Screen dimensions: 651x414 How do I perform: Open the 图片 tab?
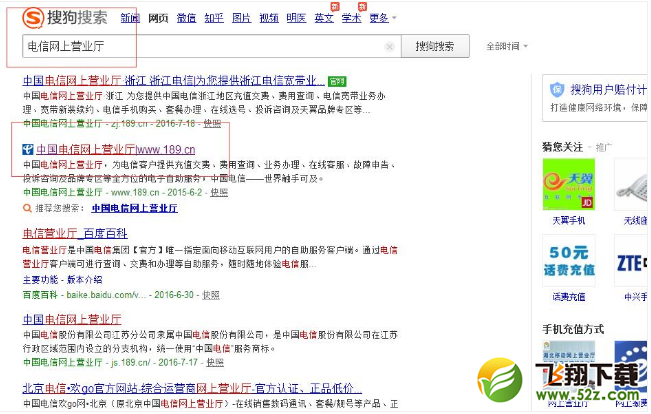point(241,18)
